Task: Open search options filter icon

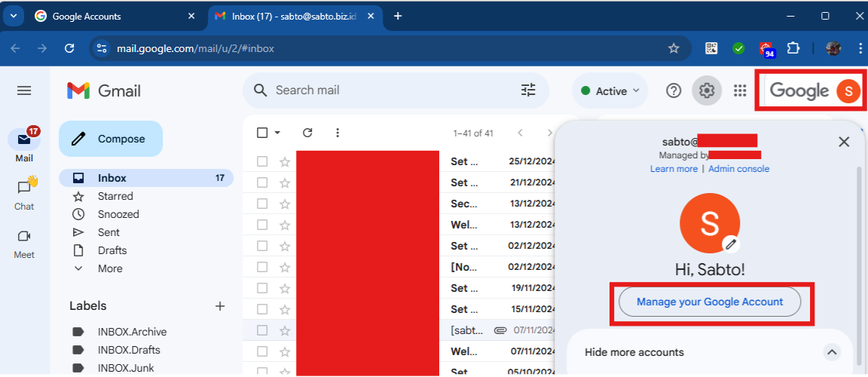Action: click(x=528, y=90)
